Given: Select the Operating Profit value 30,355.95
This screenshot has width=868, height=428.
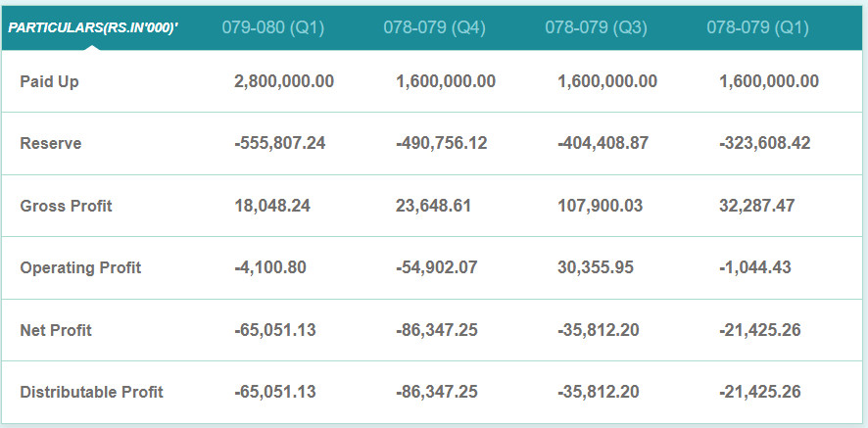Looking at the screenshot, I should (596, 267).
